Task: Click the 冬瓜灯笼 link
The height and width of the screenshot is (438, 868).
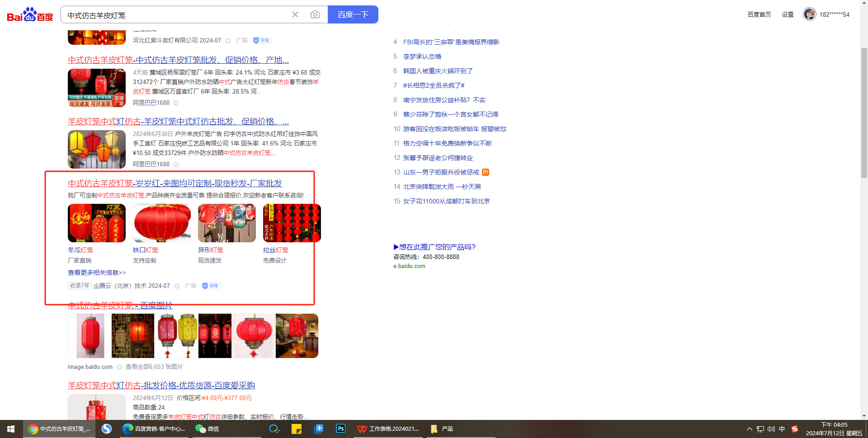Action: click(x=80, y=250)
